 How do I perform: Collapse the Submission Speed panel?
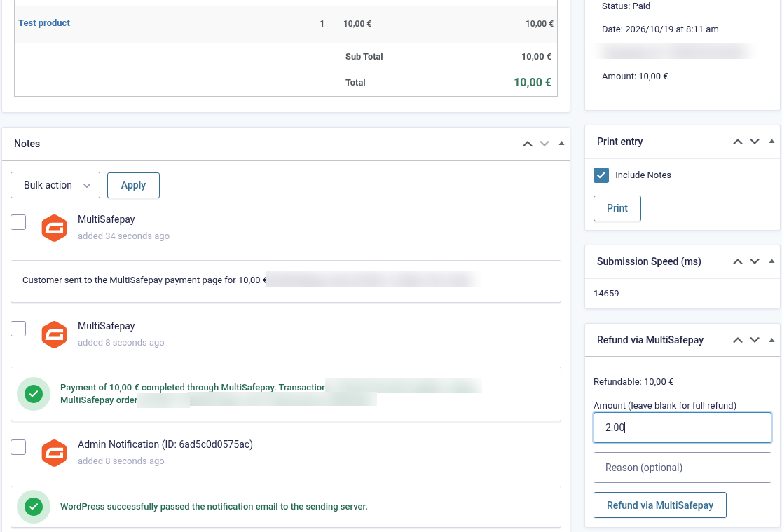point(771,261)
